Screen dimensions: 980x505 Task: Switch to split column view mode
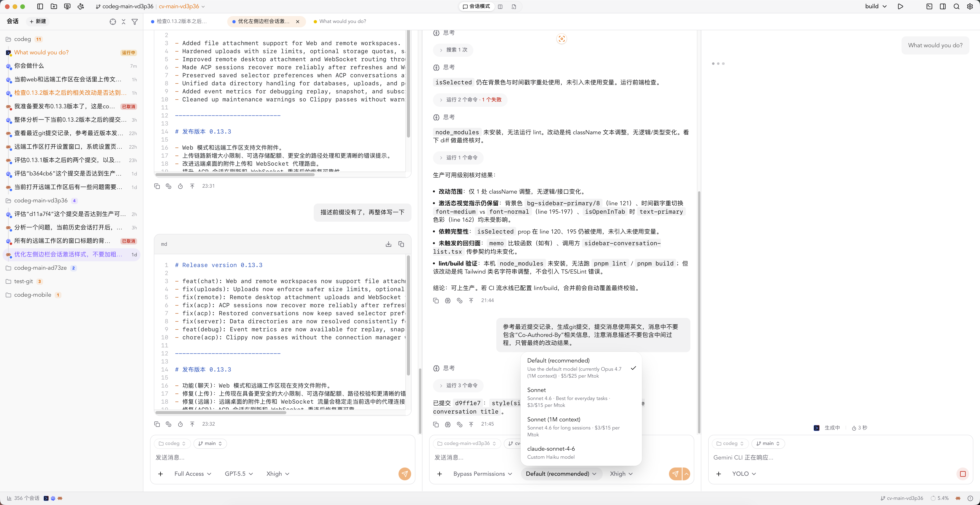pos(500,7)
